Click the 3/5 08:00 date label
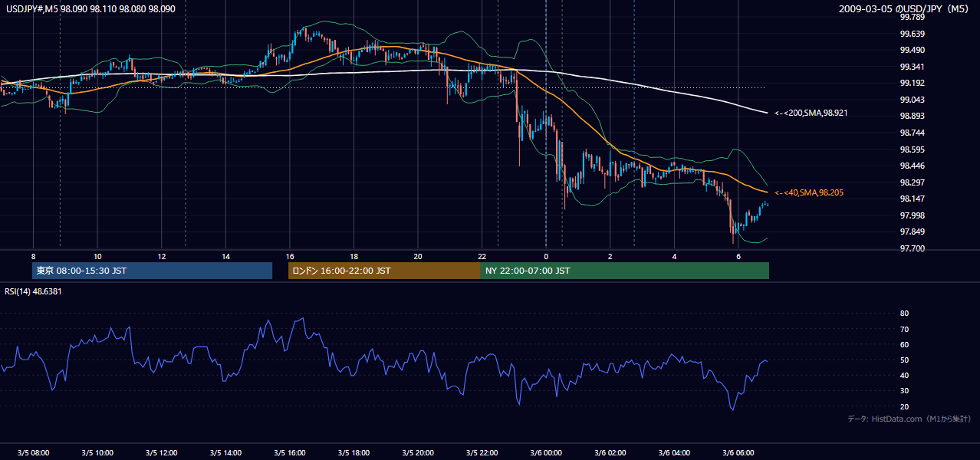This screenshot has width=980, height=460. pos(33,453)
